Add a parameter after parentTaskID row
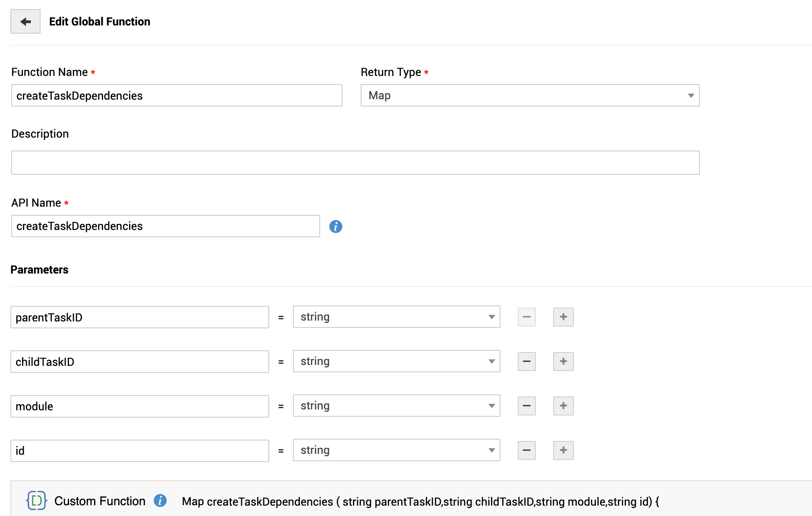The image size is (812, 516). [563, 317]
